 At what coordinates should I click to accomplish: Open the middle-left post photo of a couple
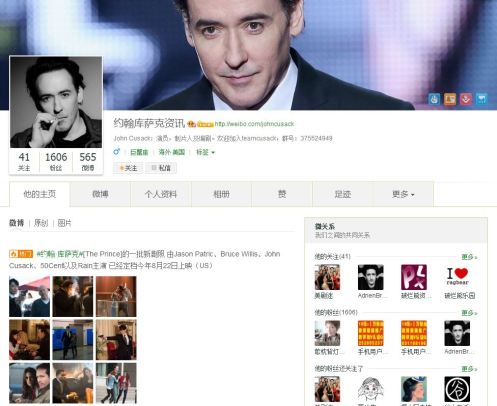(29, 340)
